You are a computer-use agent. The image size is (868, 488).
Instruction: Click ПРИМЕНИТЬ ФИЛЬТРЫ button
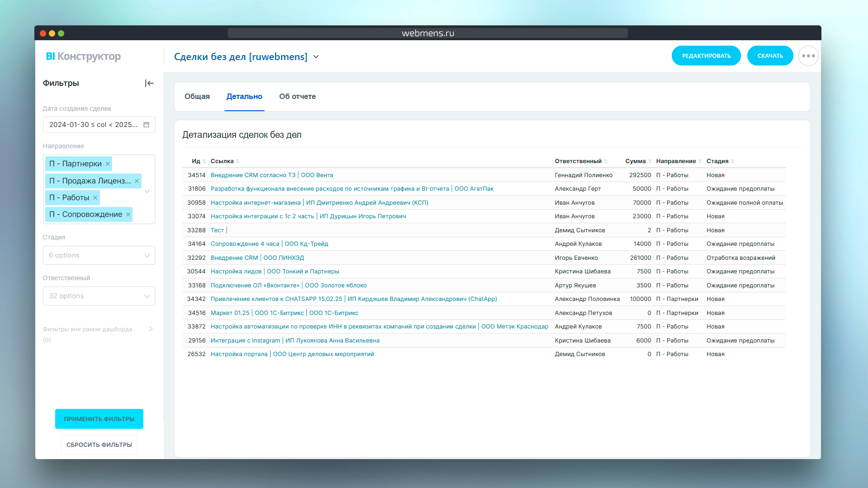99,419
